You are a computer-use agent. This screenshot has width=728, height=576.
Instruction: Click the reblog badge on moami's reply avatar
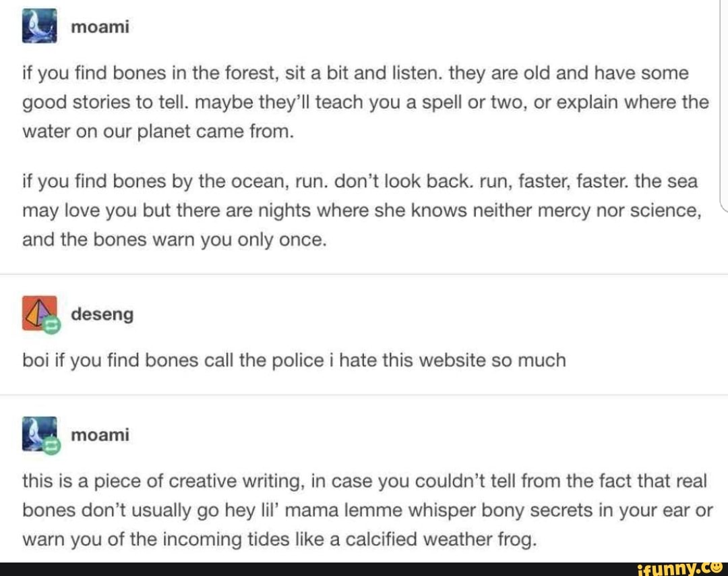[x=53, y=446]
